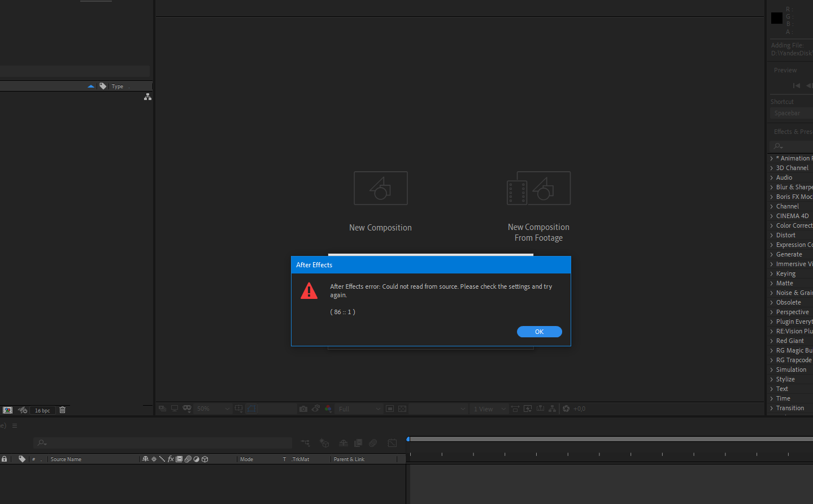Click New Composition From Footage
Viewport: 813px width, 504px height.
(x=538, y=207)
